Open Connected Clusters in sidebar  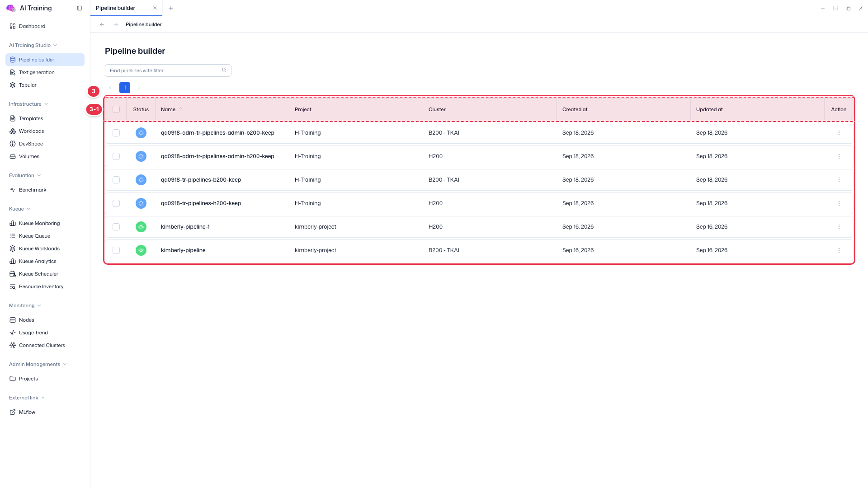(45, 345)
